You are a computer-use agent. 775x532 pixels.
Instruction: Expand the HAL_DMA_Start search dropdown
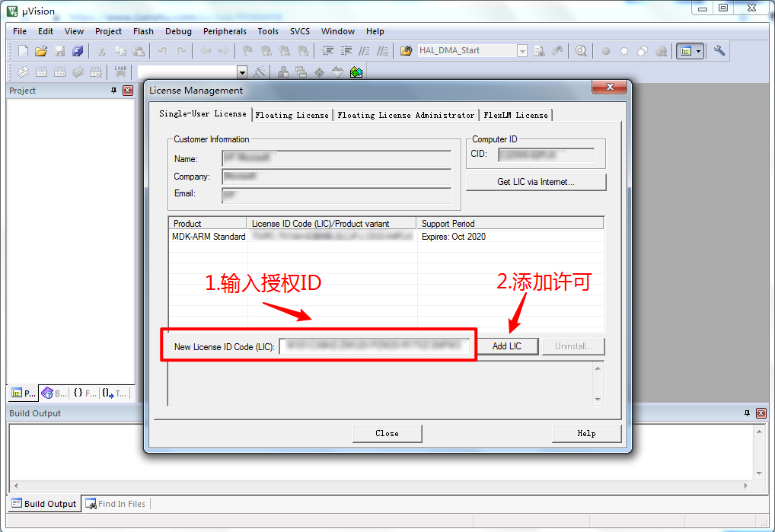coord(522,51)
